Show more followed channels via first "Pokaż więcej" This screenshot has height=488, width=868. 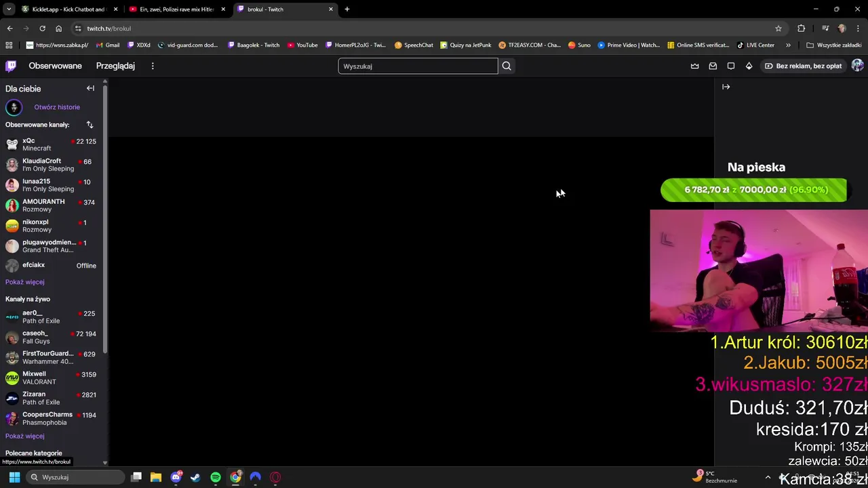click(x=25, y=282)
